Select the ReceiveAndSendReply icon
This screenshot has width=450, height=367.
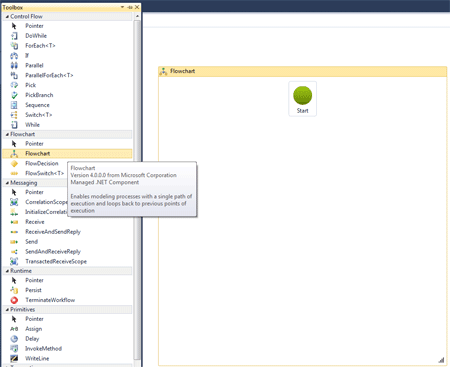[14, 232]
